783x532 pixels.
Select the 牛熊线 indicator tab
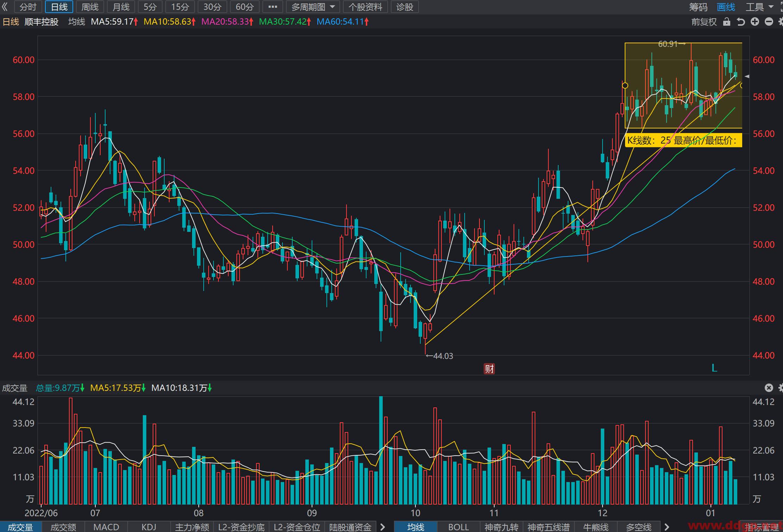(596, 527)
